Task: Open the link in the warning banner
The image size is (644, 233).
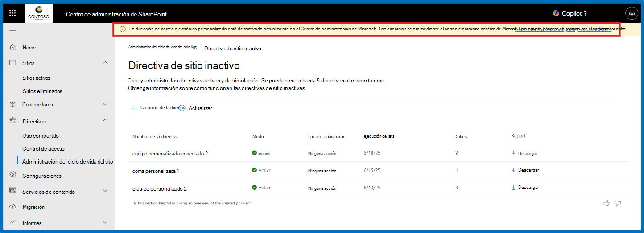Action: click(563, 29)
